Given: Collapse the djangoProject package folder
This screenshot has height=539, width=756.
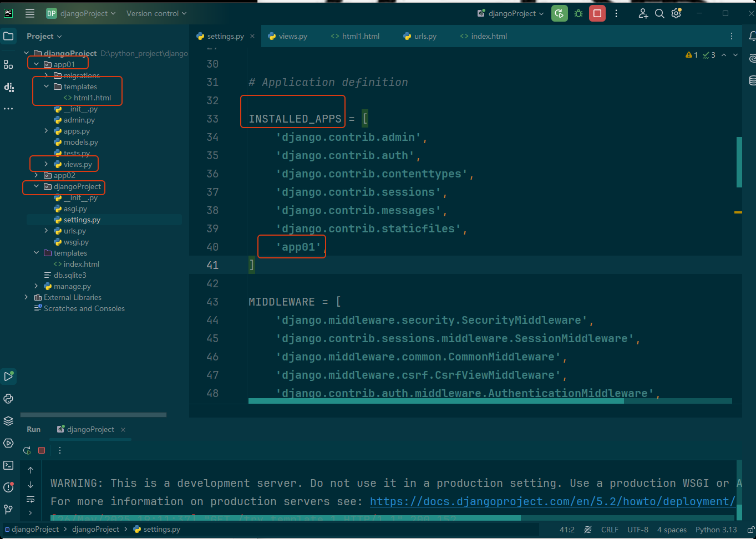Looking at the screenshot, I should tap(37, 186).
